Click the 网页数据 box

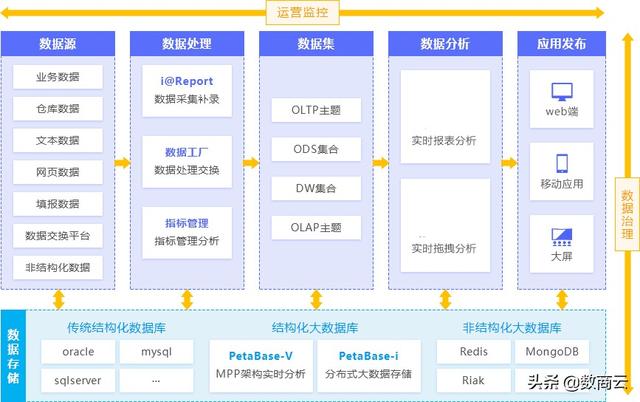pos(58,172)
